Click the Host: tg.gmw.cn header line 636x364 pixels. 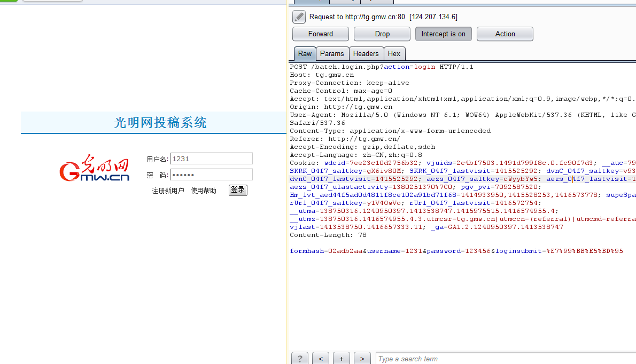(322, 75)
